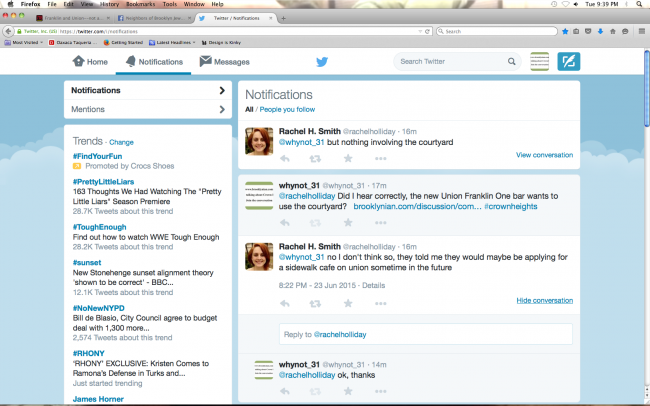Favorite Rachel's courtyard tweet
Screen dimensions: 650x406
tap(348, 158)
